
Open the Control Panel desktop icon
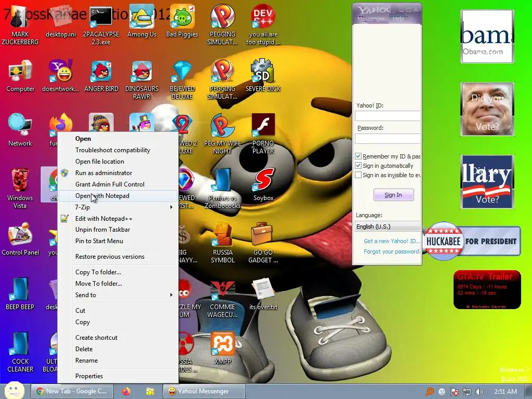20,239
